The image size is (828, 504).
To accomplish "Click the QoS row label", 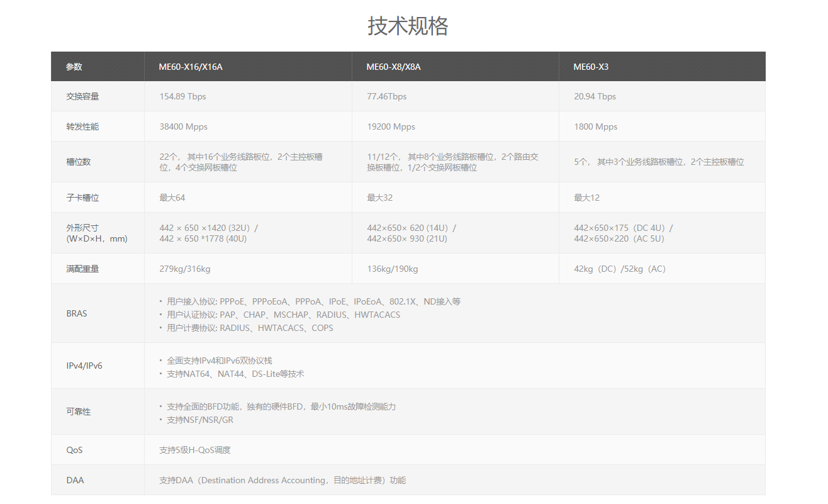I will click(74, 450).
